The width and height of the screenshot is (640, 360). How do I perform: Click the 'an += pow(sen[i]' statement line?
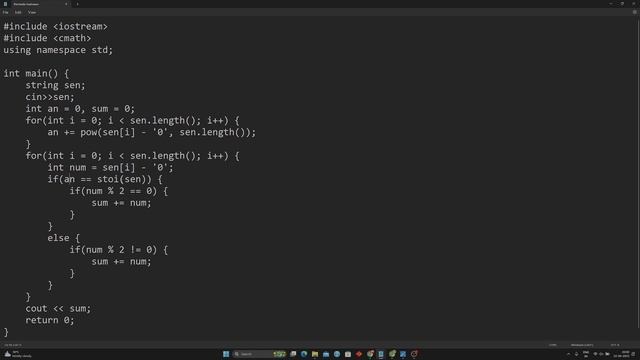[x=151, y=132]
